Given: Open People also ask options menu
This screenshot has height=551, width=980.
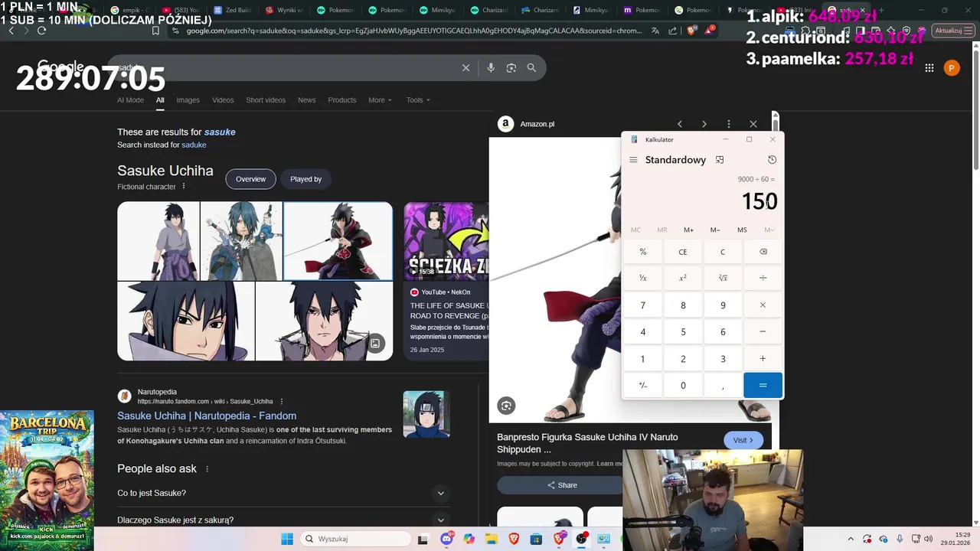Looking at the screenshot, I should coord(207,468).
